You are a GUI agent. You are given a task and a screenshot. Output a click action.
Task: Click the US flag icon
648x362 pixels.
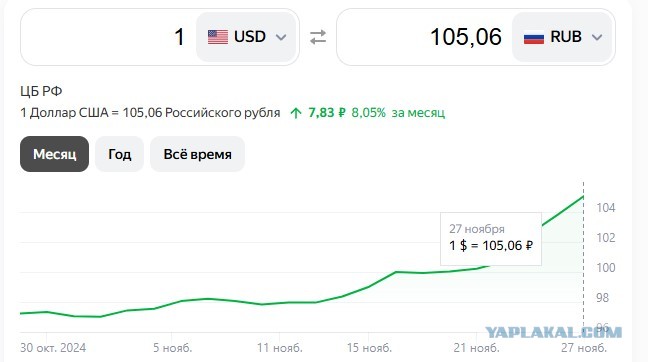pyautogui.click(x=218, y=37)
